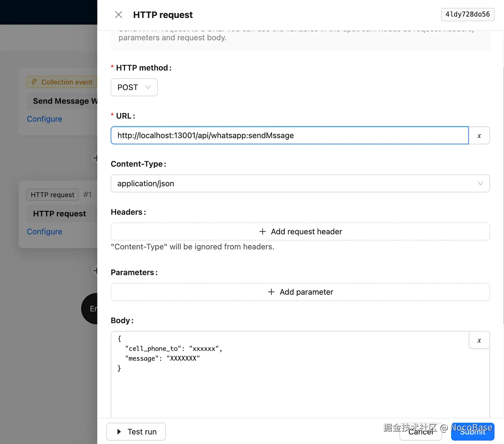Screen dimensions: 504x444
Task: Click the workflow key badge 4ldy728do56
Action: [x=467, y=14]
